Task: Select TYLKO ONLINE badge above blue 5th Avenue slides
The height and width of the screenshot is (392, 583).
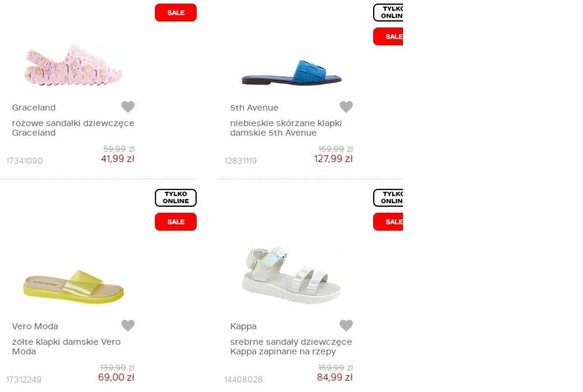Action: pyautogui.click(x=388, y=13)
